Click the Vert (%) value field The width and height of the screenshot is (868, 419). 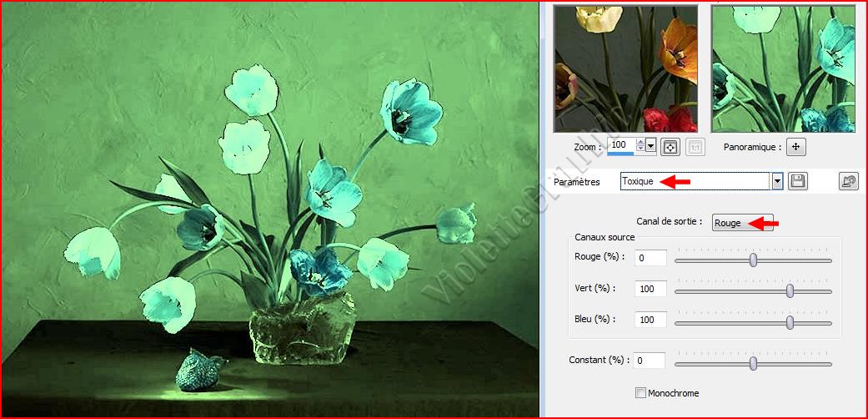click(650, 289)
